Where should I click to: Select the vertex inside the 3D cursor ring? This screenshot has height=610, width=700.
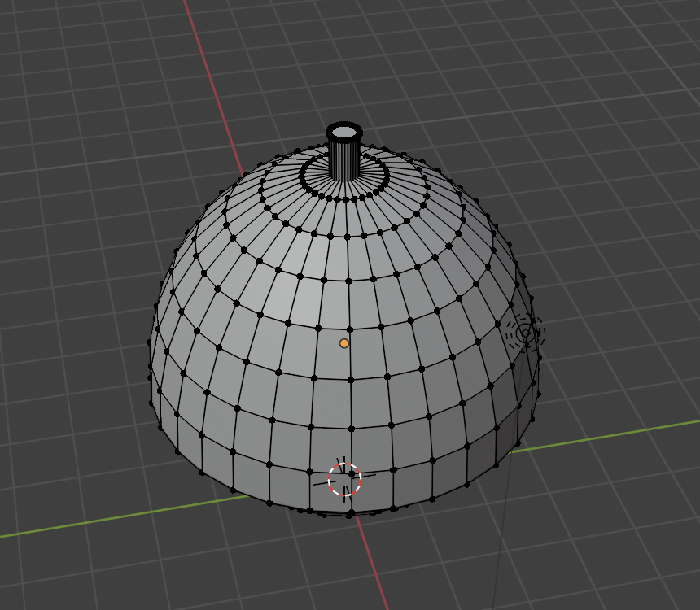tap(351, 473)
